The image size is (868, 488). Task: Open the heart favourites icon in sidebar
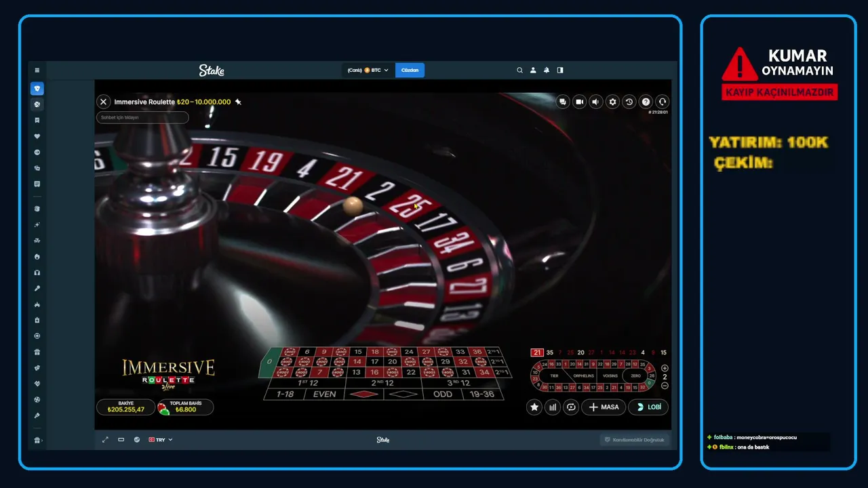click(x=37, y=136)
